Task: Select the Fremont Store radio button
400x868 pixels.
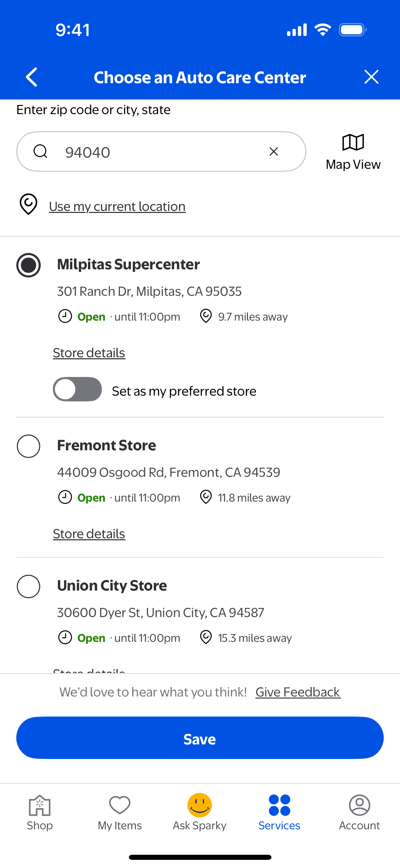Action: (x=28, y=446)
